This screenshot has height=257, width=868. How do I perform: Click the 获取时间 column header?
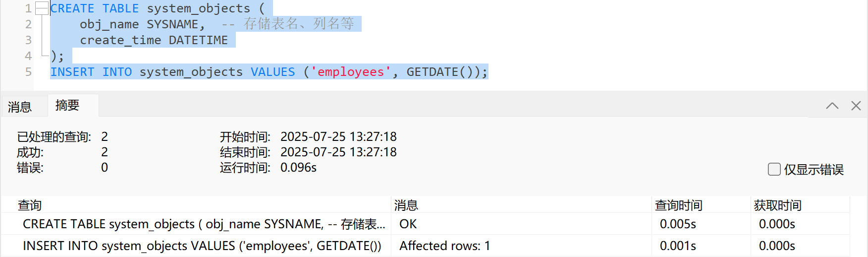pos(777,205)
